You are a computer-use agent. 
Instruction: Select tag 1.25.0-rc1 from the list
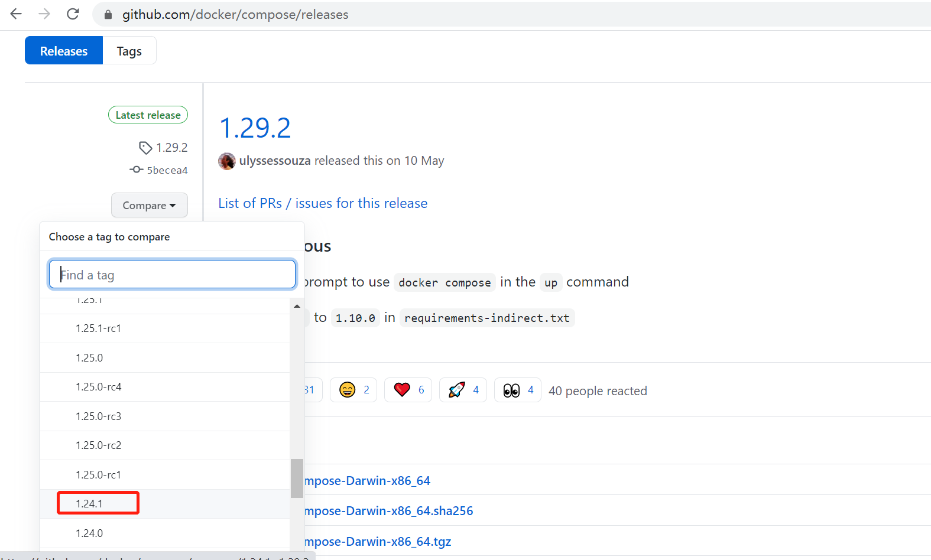[x=165, y=475]
